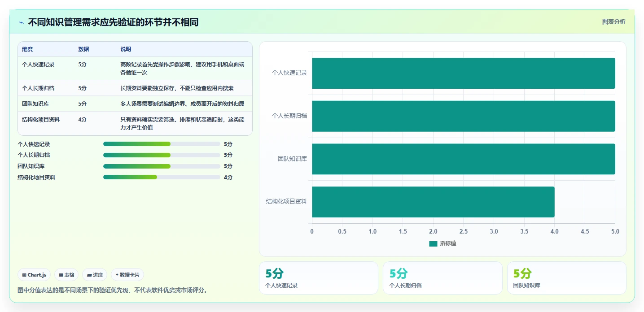This screenshot has height=312, width=644.
Task: Click the title 不同知识管理需求应先验证的环节并不相同
Action: tap(113, 22)
